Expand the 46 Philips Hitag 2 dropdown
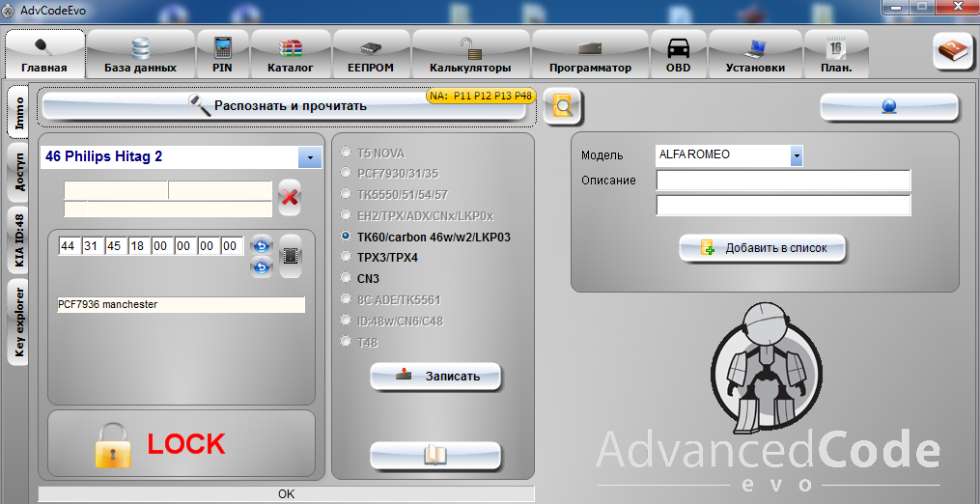The height and width of the screenshot is (504, 980). click(310, 157)
